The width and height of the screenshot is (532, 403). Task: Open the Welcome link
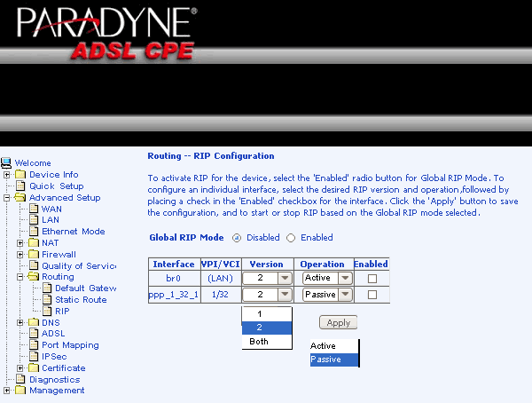(x=33, y=163)
